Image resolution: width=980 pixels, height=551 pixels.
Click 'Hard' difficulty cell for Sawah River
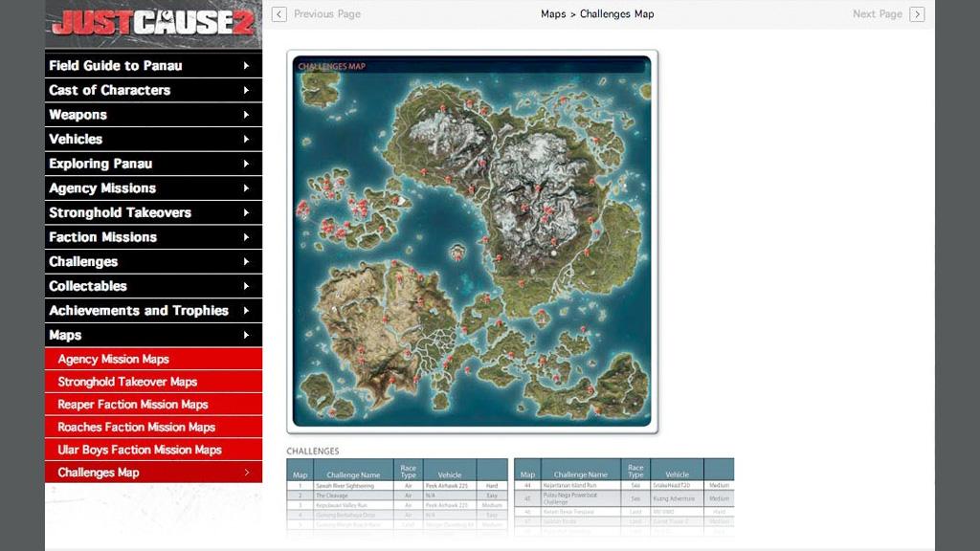[492, 485]
